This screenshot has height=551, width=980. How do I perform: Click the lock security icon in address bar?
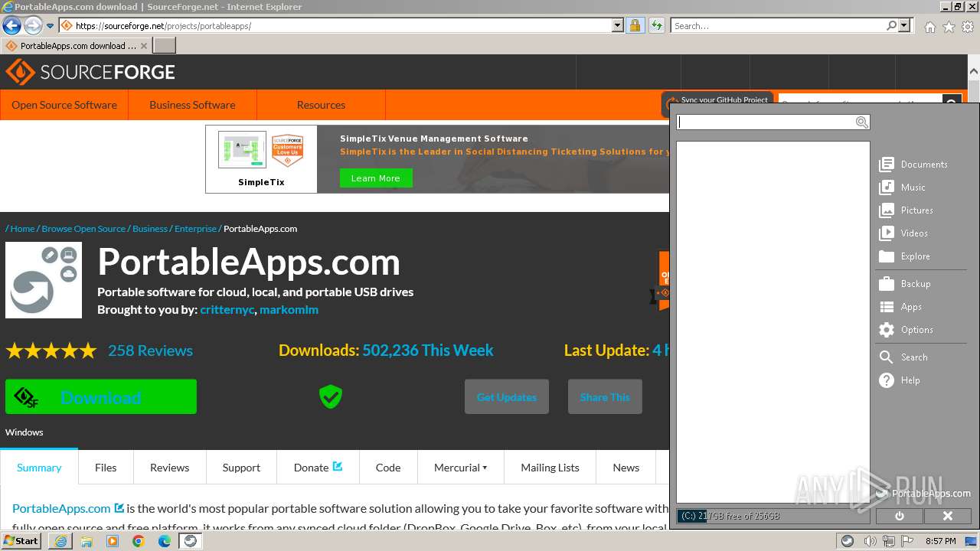point(635,25)
